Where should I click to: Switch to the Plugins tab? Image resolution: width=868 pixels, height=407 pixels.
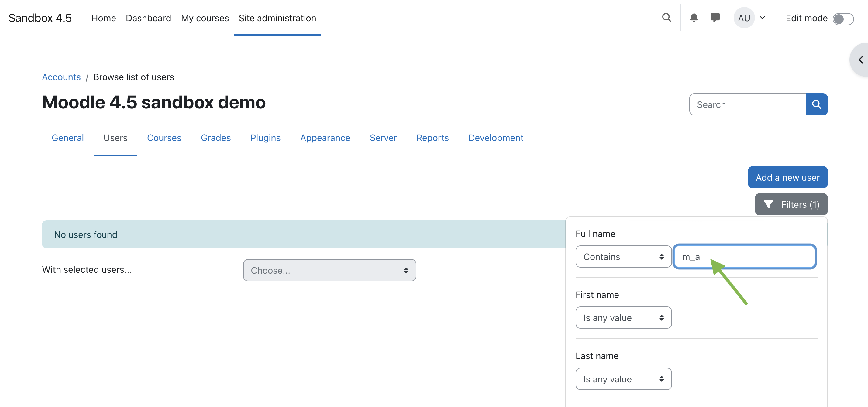[265, 138]
